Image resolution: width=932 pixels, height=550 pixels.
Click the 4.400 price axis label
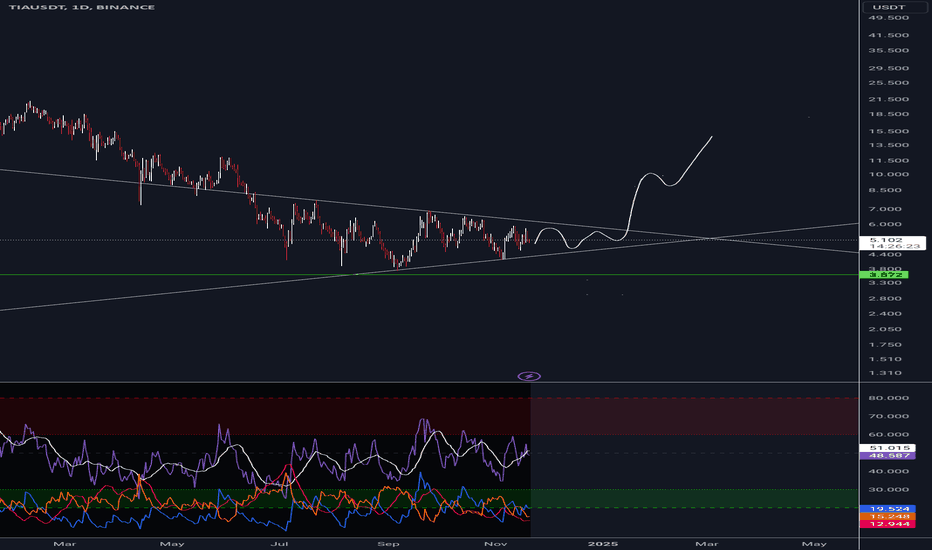(885, 254)
